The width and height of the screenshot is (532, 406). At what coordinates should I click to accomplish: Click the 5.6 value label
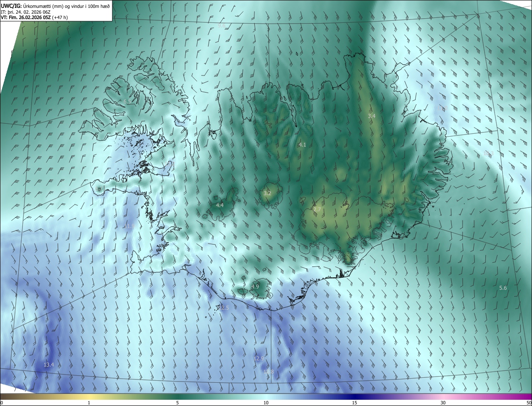click(x=503, y=288)
